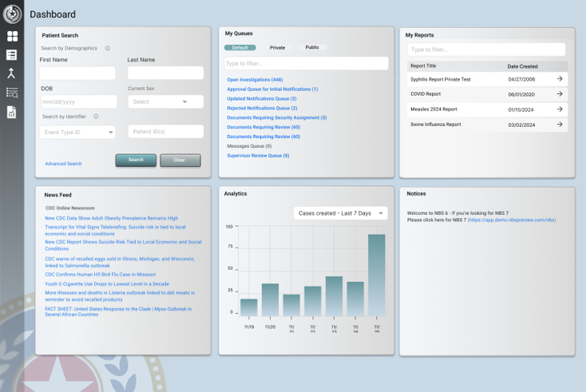Open Measles 2024 Report arrow icon
Screen dimensions: 586x392
click(560, 109)
